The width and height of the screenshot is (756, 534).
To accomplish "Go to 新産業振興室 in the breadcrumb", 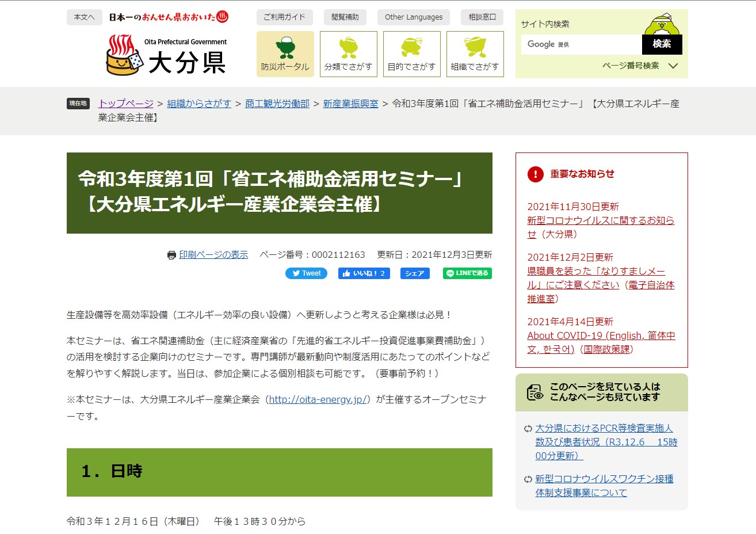I will tap(350, 104).
